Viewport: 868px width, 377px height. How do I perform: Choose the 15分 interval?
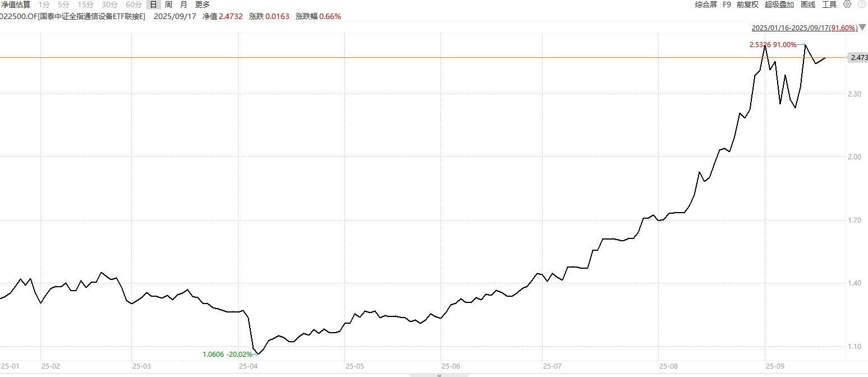[x=85, y=4]
